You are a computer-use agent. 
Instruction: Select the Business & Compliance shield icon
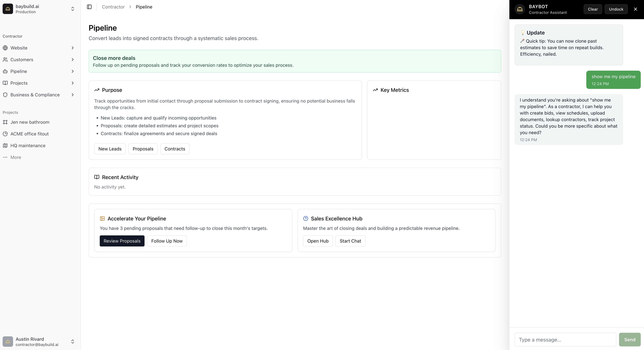[6, 95]
